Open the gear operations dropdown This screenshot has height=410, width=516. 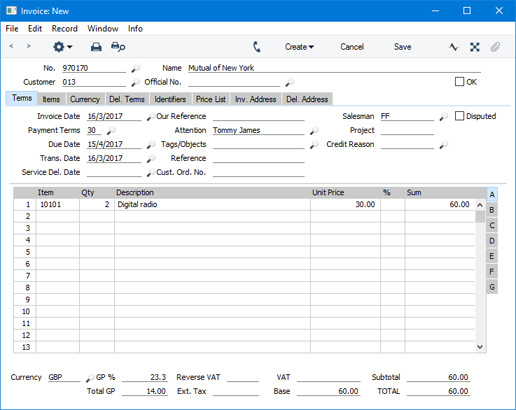point(62,47)
